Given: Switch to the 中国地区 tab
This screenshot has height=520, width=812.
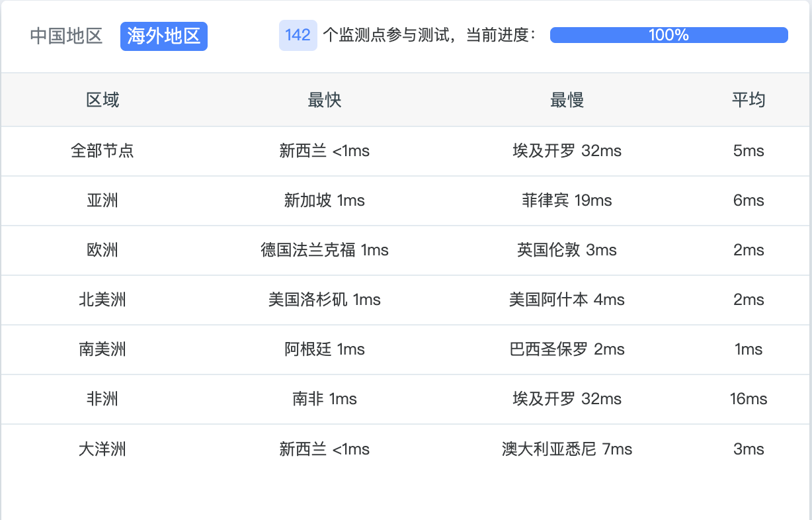Looking at the screenshot, I should click(x=65, y=36).
